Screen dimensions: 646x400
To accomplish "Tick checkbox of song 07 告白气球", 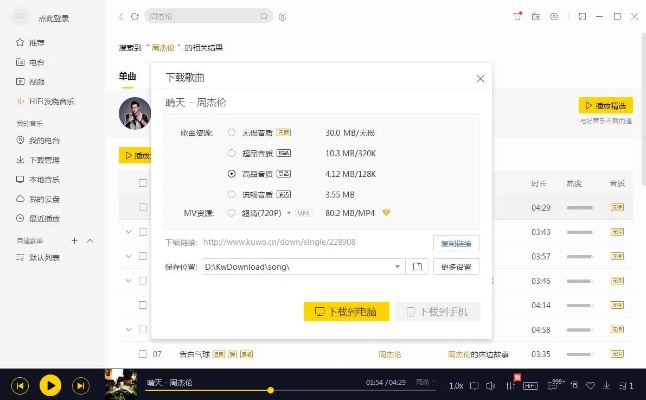I will coord(143,354).
